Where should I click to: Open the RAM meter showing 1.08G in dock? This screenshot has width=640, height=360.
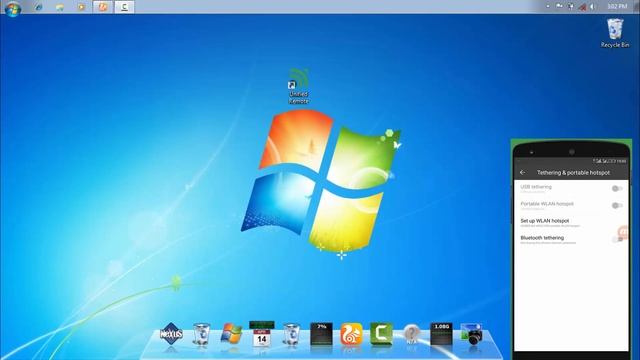(x=441, y=334)
